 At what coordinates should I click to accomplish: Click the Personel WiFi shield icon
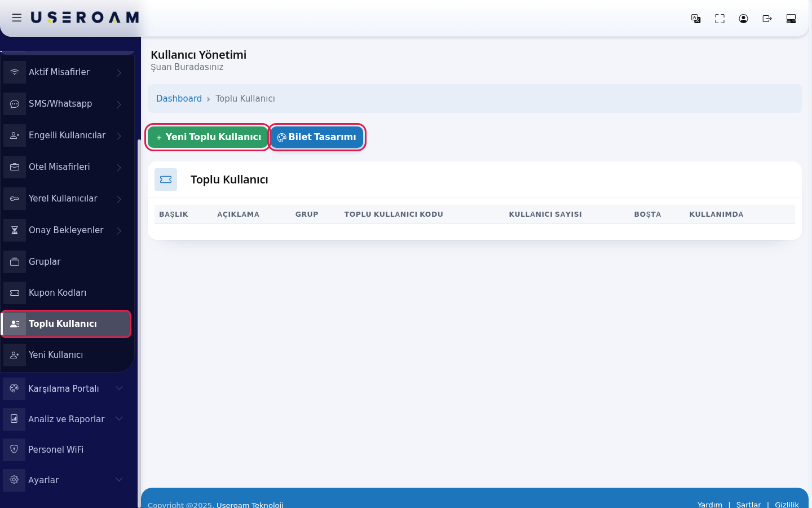click(x=14, y=449)
